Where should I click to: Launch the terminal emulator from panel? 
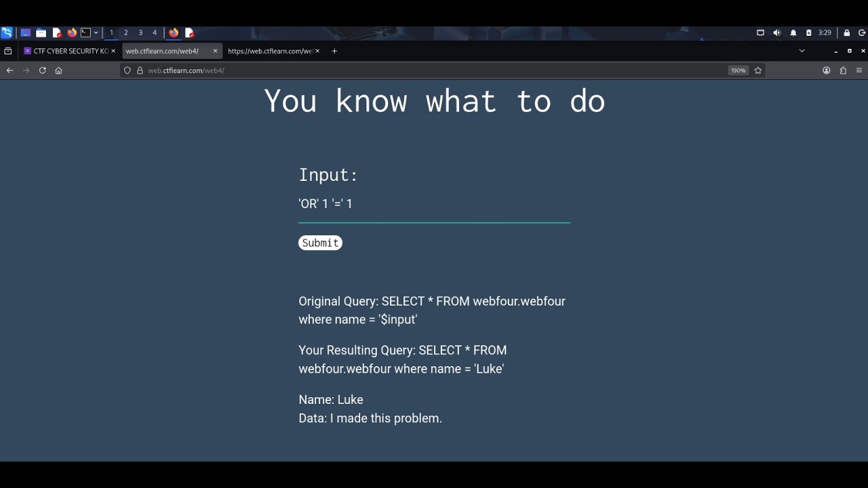(85, 33)
